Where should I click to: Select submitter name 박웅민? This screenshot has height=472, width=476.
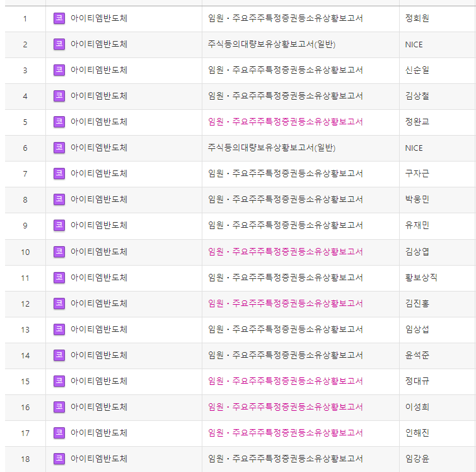point(417,199)
